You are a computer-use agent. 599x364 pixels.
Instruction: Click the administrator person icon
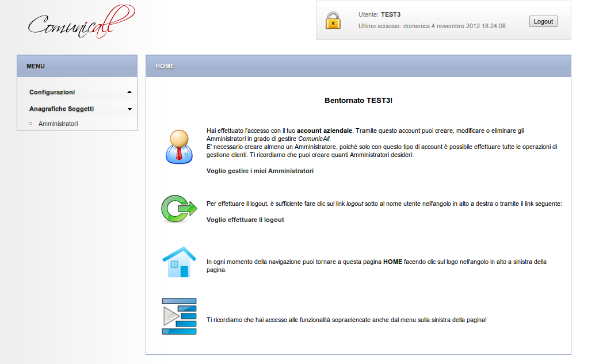pos(179,147)
